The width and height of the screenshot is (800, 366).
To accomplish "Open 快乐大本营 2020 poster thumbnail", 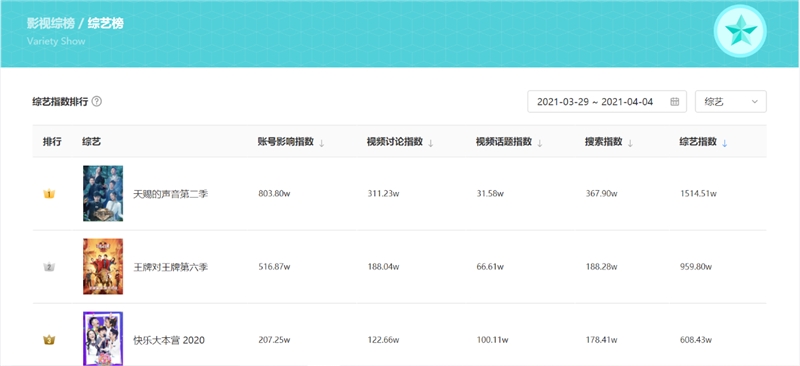I will click(103, 338).
